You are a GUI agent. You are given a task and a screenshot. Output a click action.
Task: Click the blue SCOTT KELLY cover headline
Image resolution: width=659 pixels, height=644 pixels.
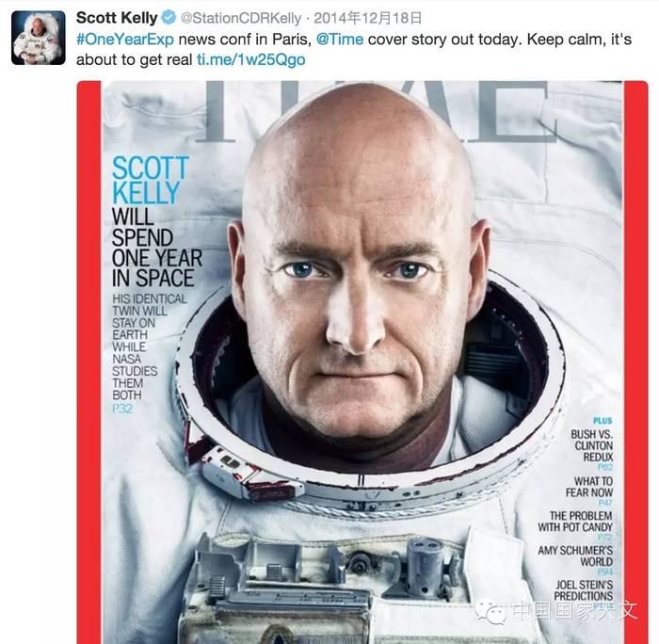(150, 180)
